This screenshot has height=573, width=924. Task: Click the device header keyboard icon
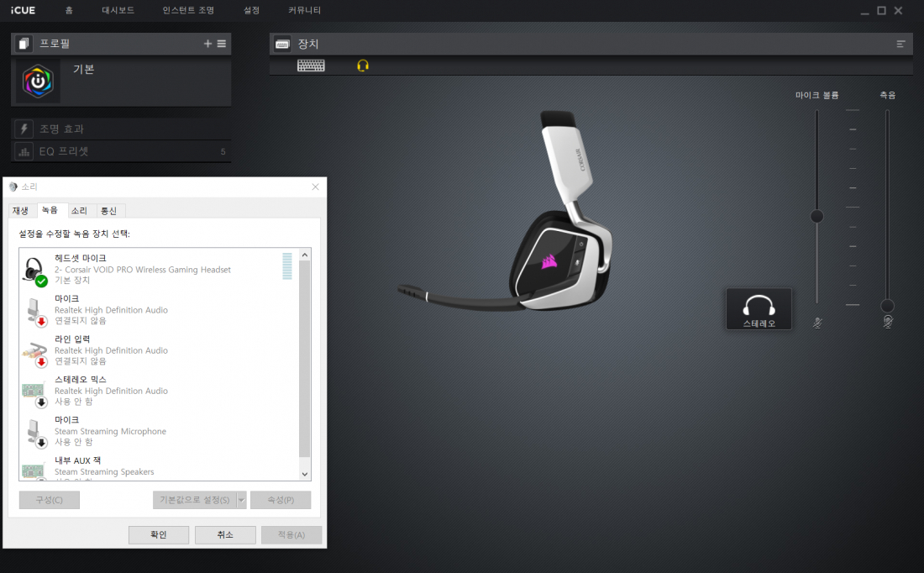[282, 44]
